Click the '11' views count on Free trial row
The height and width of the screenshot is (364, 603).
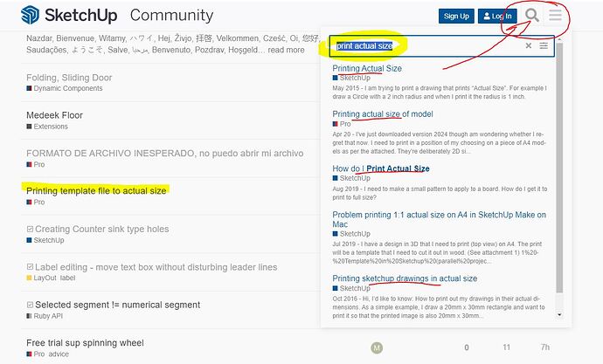pyautogui.click(x=507, y=347)
